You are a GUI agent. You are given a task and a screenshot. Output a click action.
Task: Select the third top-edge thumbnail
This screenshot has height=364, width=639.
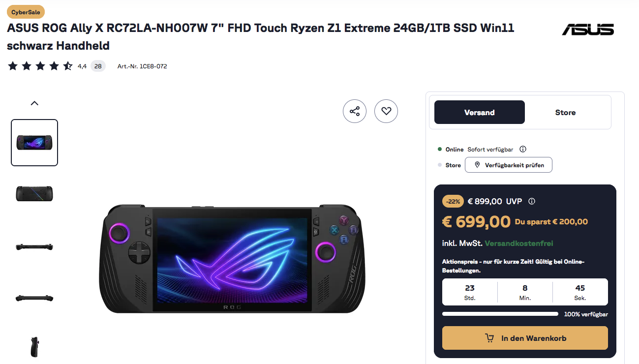click(34, 246)
